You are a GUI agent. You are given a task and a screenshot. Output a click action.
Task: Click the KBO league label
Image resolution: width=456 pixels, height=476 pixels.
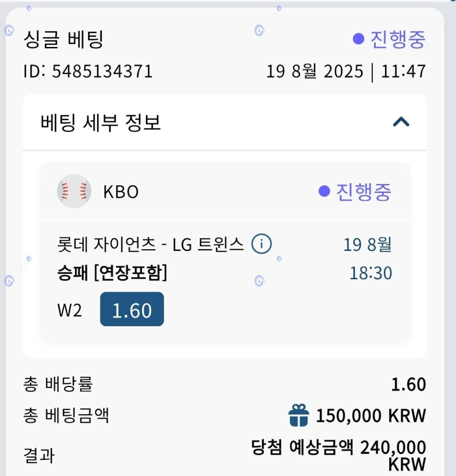coord(121,192)
